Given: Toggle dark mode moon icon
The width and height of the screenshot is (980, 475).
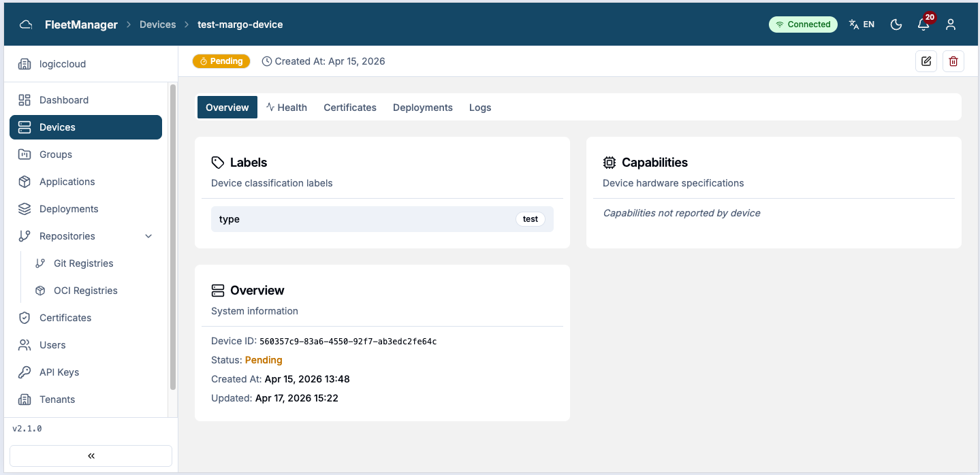Looking at the screenshot, I should 896,24.
